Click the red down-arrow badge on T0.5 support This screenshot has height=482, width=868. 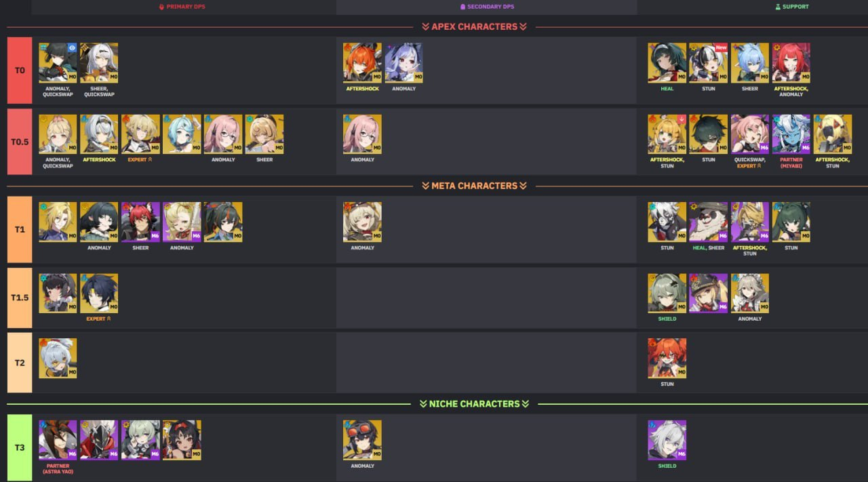(x=680, y=119)
